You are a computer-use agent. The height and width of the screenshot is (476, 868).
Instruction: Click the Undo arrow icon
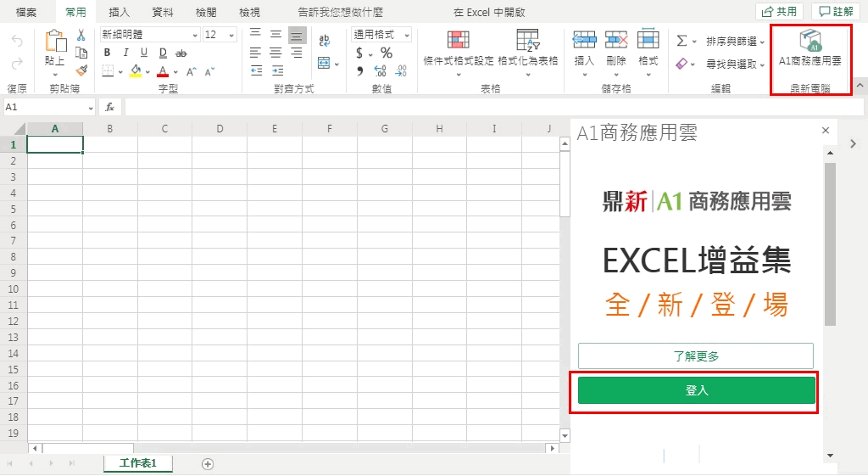click(17, 41)
